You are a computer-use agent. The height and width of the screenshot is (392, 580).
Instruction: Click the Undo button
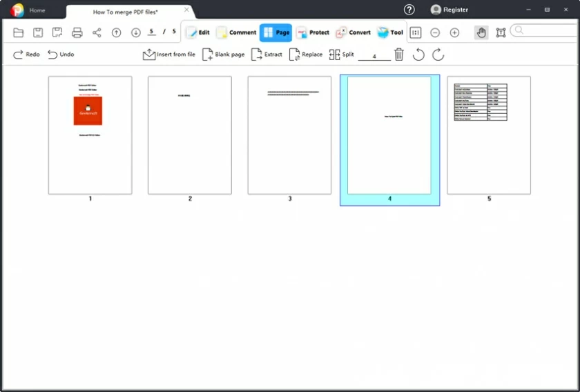(61, 55)
